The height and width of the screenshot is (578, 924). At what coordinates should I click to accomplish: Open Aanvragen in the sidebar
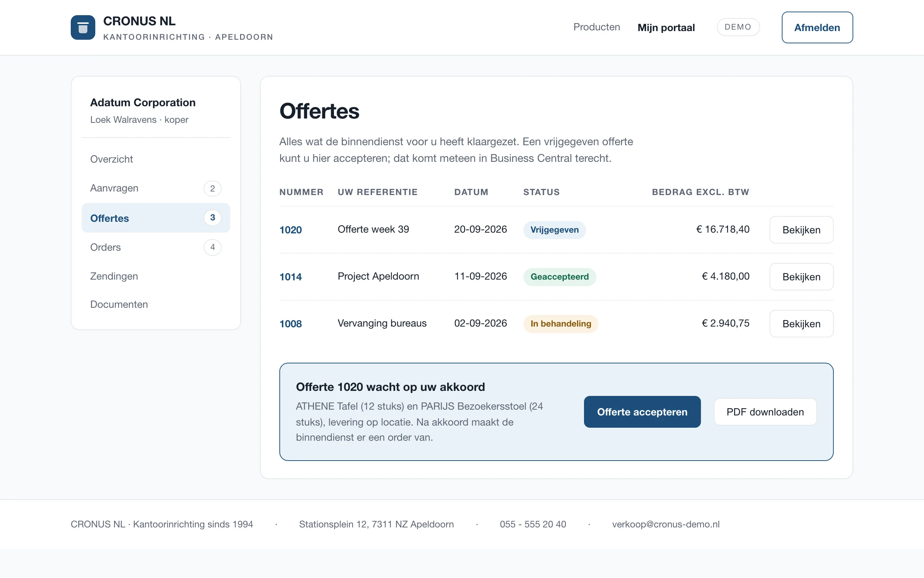point(156,188)
